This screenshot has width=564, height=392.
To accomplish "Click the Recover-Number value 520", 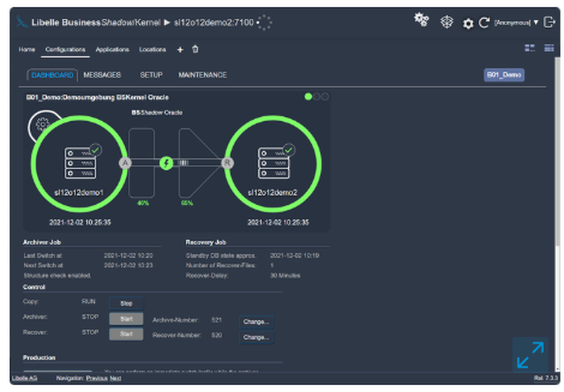I will [217, 335].
